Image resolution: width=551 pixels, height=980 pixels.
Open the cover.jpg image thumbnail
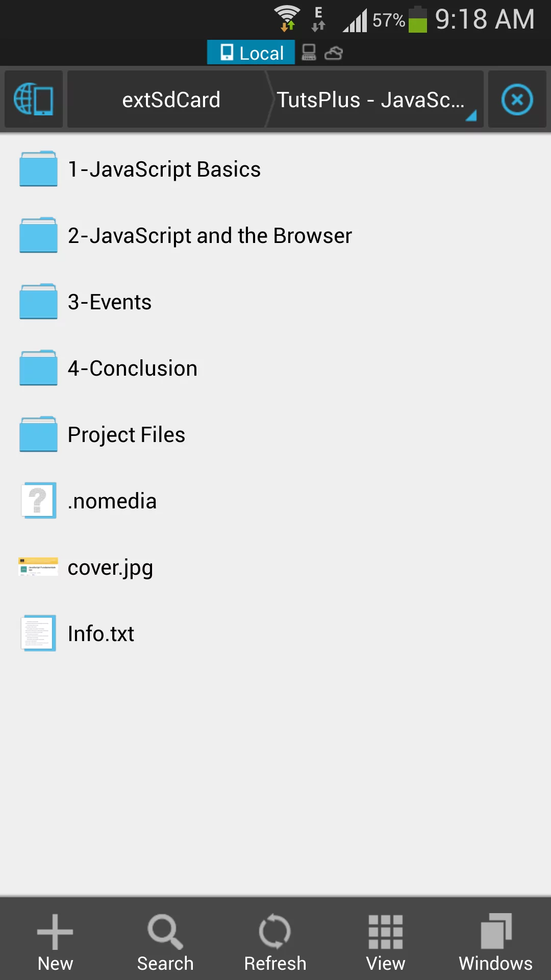pyautogui.click(x=39, y=567)
